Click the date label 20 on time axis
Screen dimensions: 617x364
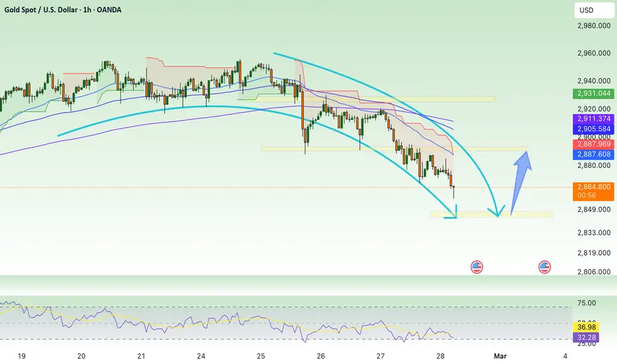(81, 356)
